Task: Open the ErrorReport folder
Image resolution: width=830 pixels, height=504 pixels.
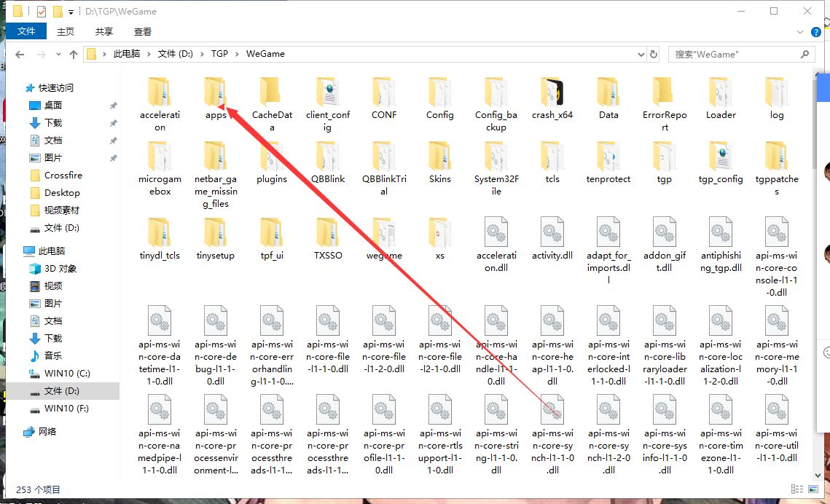Action: [x=665, y=105]
